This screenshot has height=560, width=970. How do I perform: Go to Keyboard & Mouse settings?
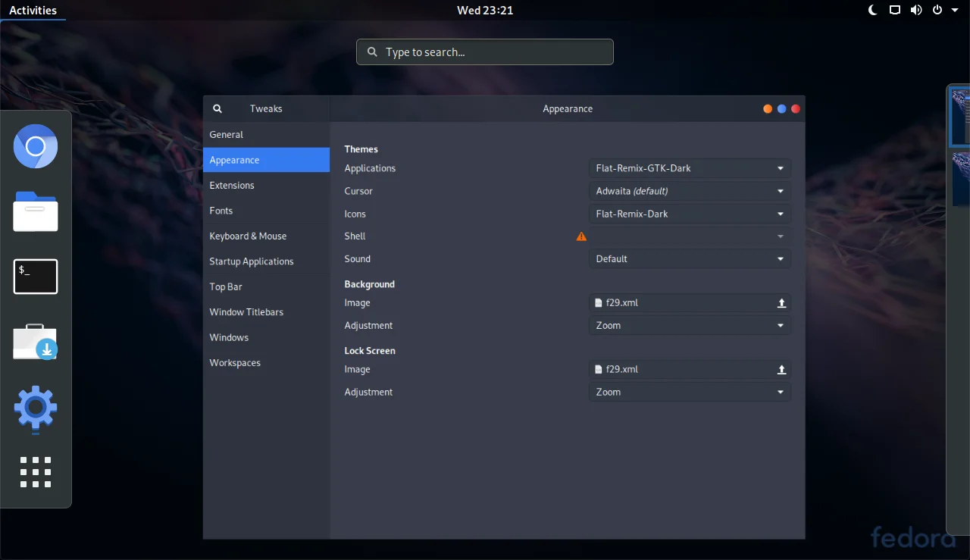click(266, 236)
